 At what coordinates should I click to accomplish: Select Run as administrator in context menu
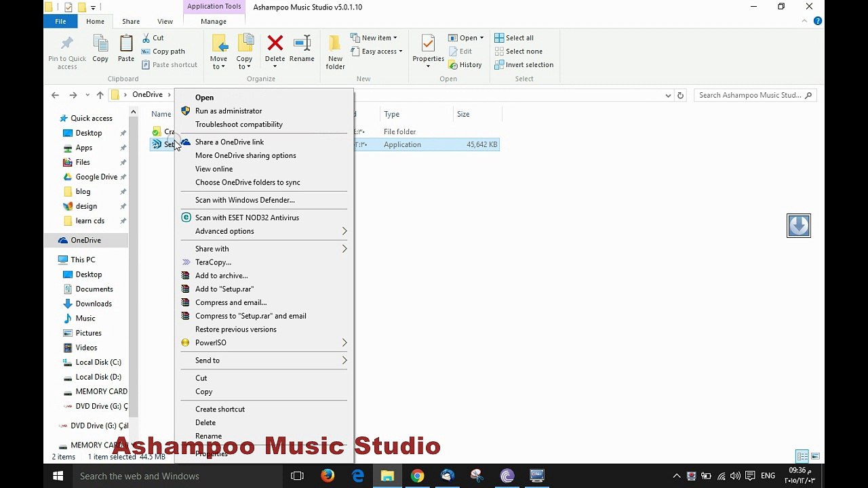(x=264, y=111)
